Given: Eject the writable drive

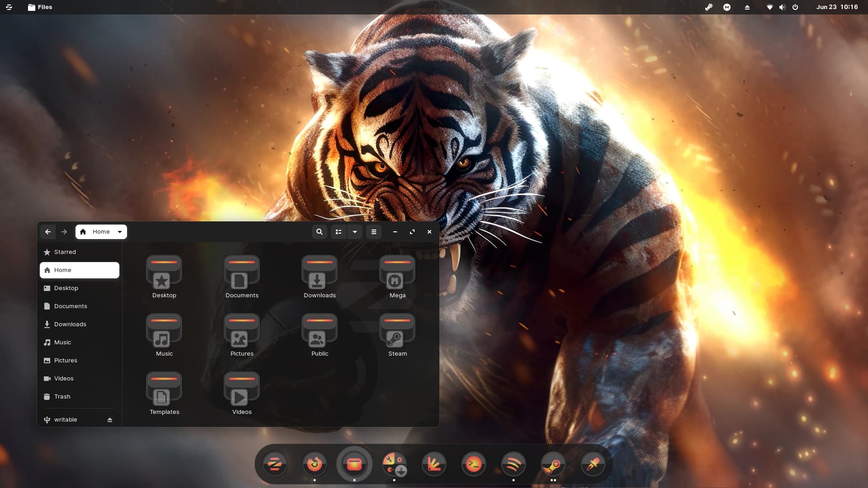Looking at the screenshot, I should point(110,420).
